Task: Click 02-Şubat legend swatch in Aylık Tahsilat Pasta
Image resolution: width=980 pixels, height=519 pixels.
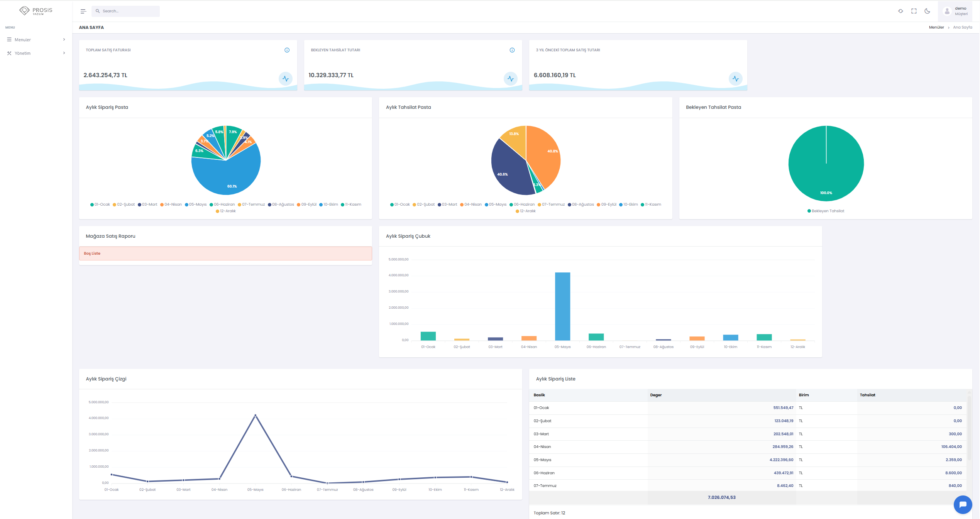Action: 415,205
